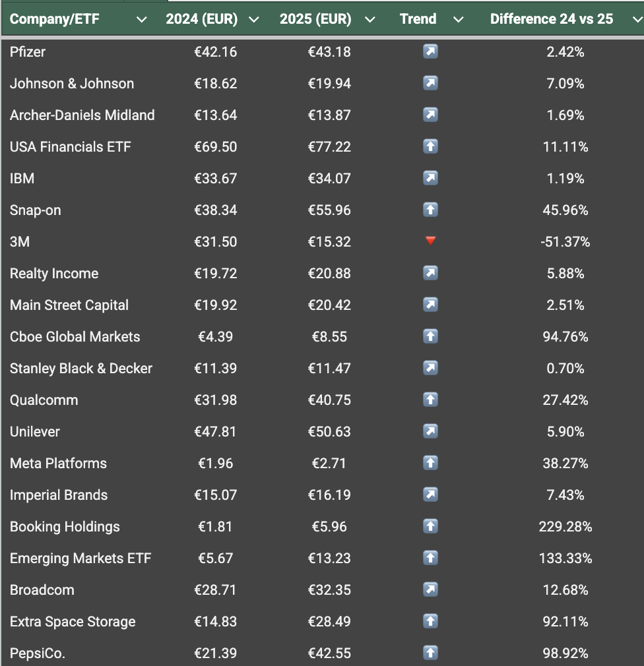Viewport: 644px width, 666px height.
Task: Click the IBM trend arrow icon
Action: click(430, 178)
